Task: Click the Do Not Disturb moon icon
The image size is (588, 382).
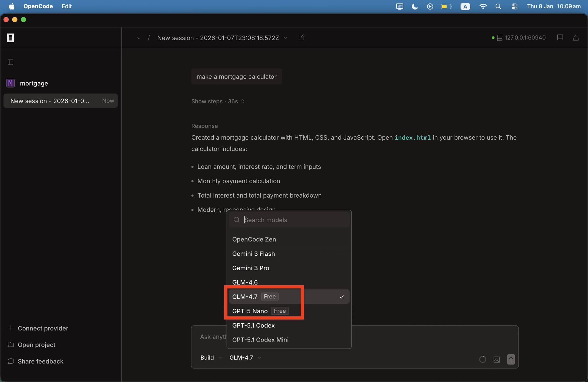Action: coord(415,6)
